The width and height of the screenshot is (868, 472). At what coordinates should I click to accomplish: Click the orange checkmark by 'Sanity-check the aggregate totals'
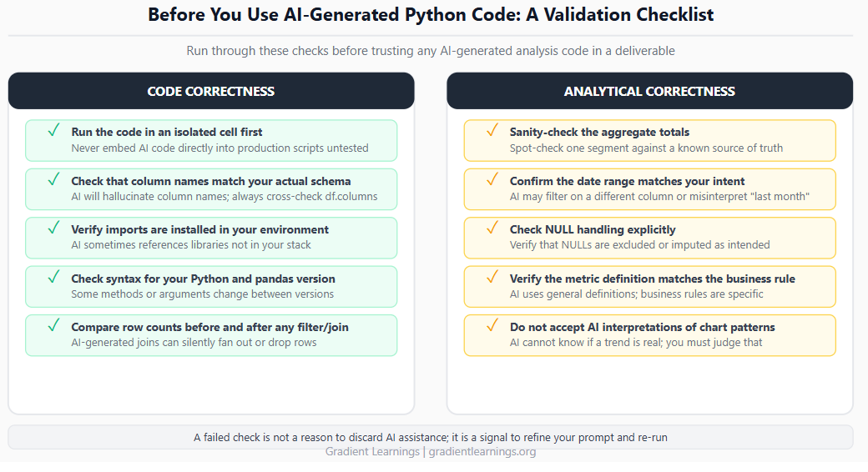492,131
